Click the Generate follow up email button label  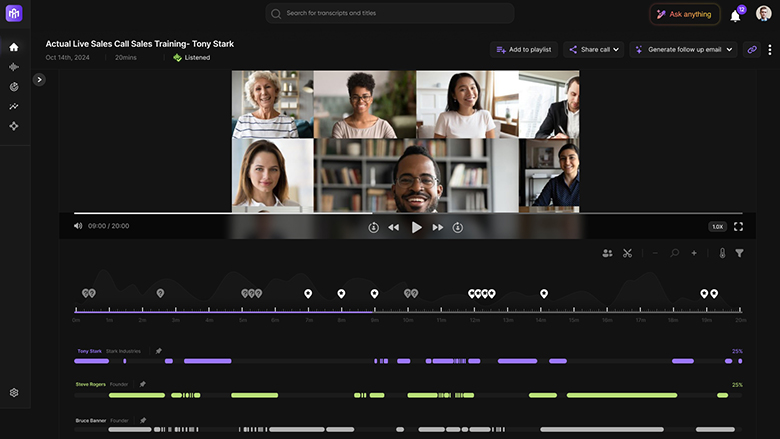[684, 50]
